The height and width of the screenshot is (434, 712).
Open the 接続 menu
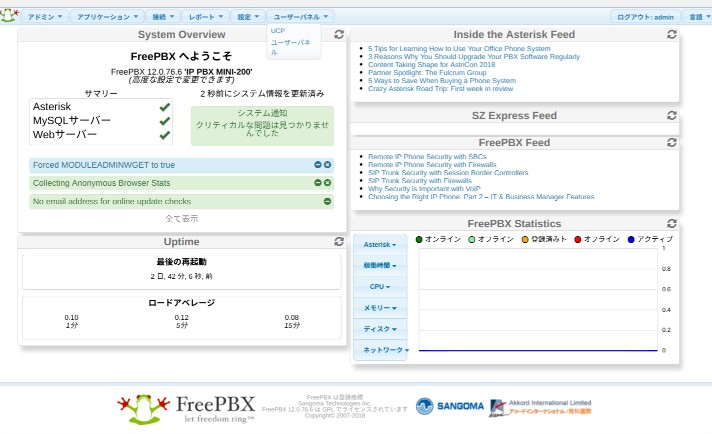(x=163, y=17)
